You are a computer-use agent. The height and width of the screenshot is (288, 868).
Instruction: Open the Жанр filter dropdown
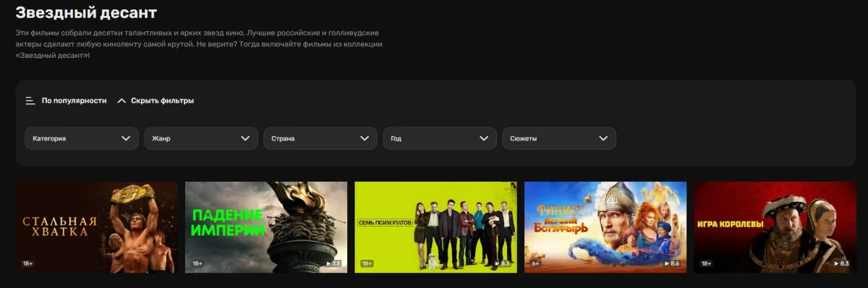click(201, 138)
